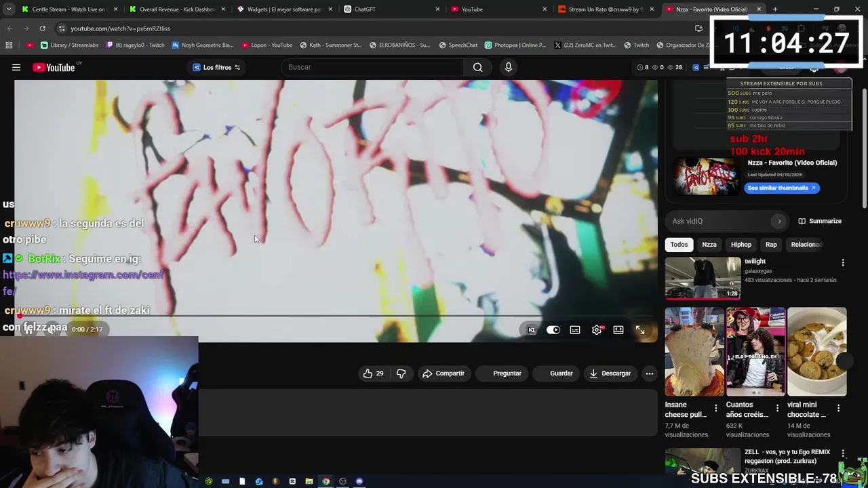Submit the Ask vidIQ arrow button

[x=779, y=221]
